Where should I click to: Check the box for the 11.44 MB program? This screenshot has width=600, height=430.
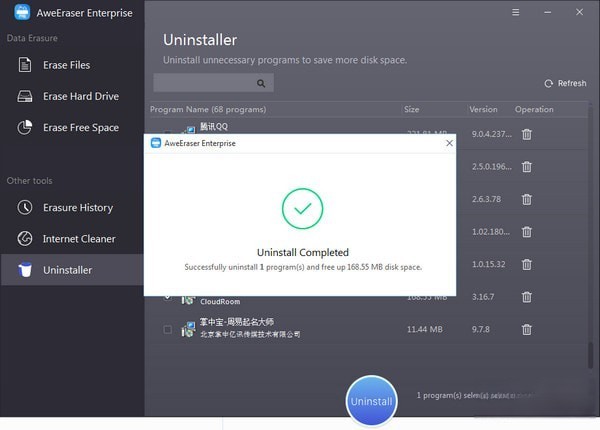pos(168,329)
